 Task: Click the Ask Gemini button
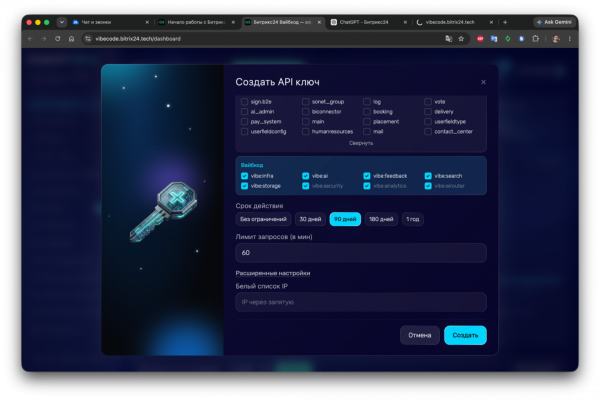[x=554, y=22]
